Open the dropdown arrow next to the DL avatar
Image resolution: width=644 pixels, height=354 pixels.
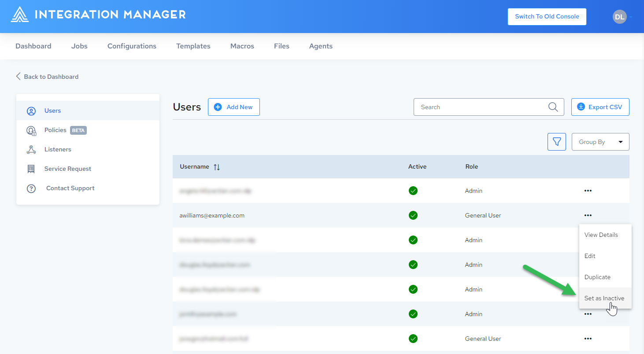point(631,17)
